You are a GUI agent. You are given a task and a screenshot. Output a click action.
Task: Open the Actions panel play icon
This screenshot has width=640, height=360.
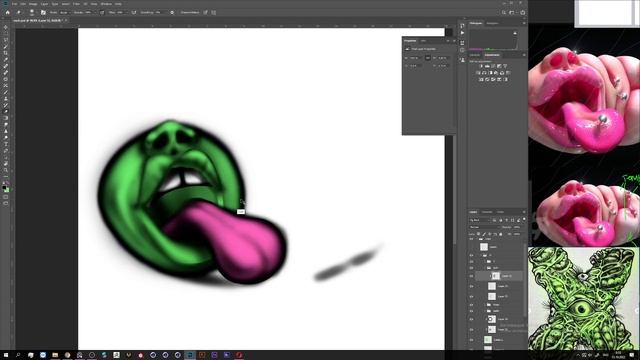[x=462, y=33]
